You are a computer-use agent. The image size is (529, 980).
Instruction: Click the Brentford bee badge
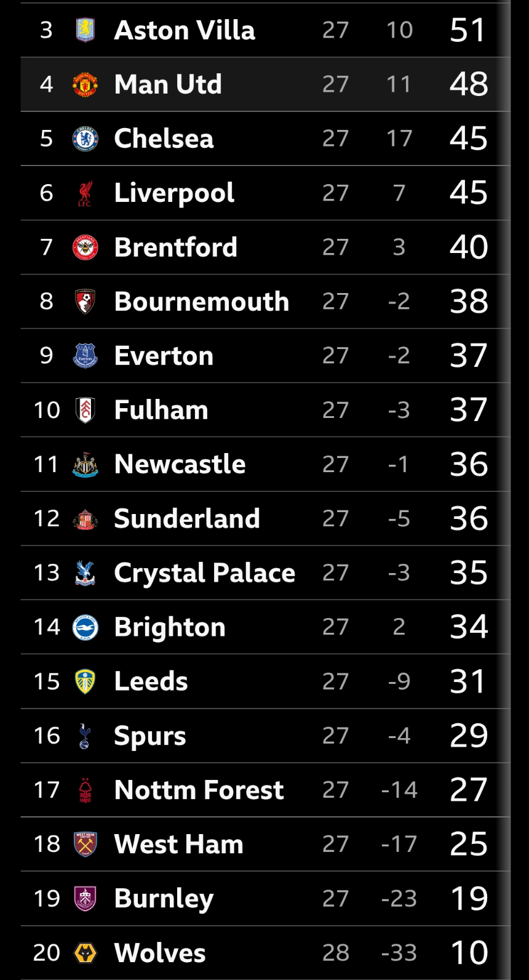pos(85,247)
